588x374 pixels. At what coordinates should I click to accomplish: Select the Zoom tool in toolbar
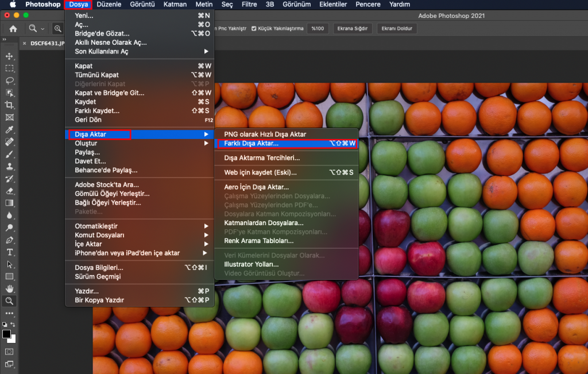[x=9, y=301]
